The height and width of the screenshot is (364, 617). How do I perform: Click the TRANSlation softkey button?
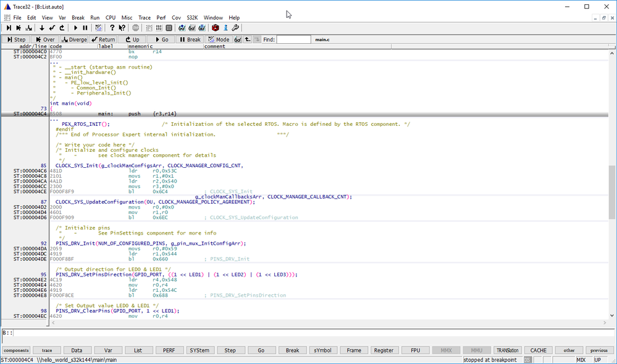click(x=507, y=350)
